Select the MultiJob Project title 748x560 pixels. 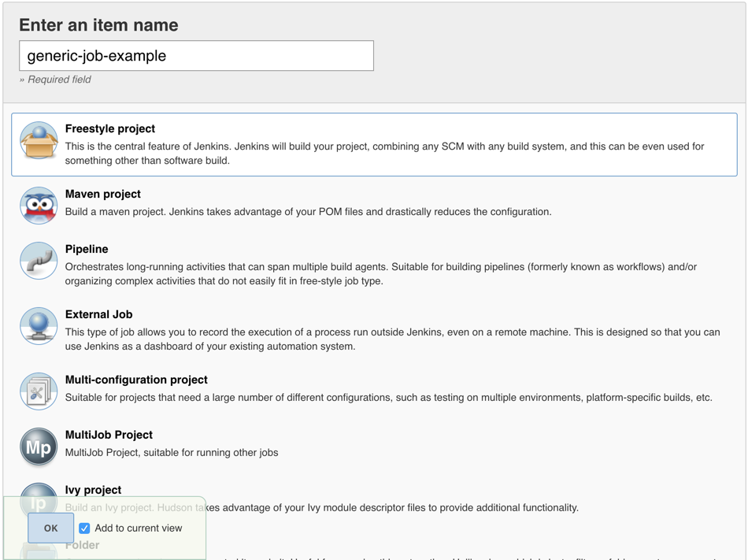click(109, 435)
